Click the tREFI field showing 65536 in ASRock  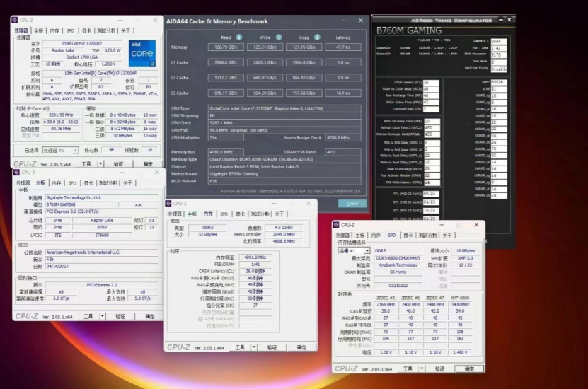click(499, 82)
